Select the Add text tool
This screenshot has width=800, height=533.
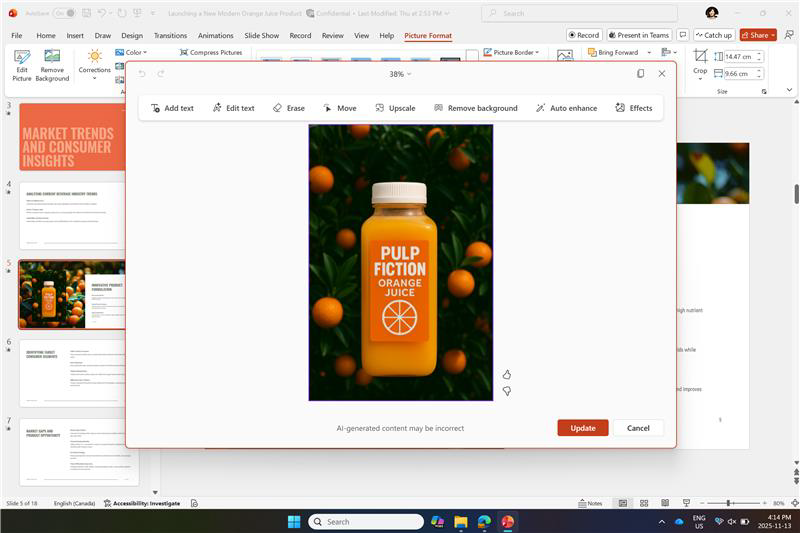[172, 108]
